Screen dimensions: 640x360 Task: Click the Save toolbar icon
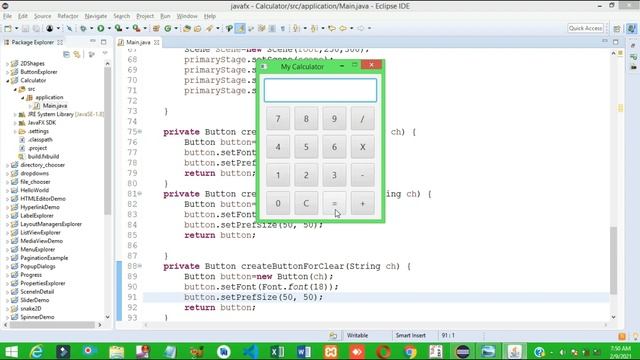[25, 28]
